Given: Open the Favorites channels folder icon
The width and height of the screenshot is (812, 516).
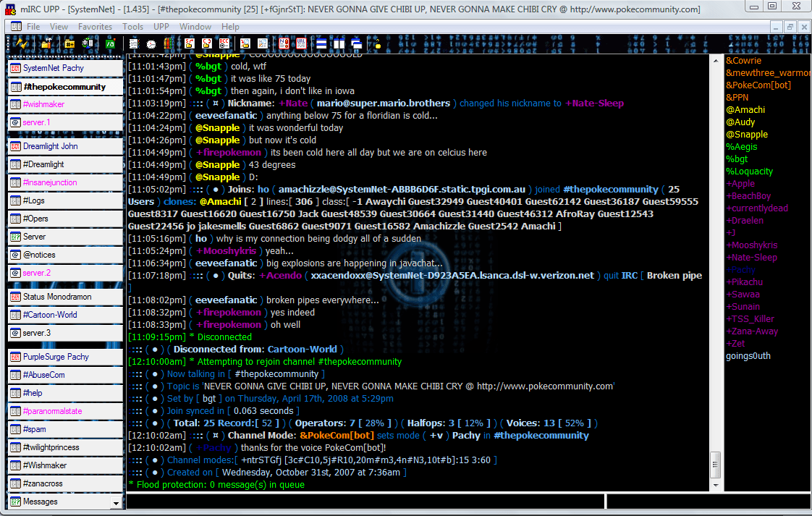Looking at the screenshot, I should click(x=69, y=44).
